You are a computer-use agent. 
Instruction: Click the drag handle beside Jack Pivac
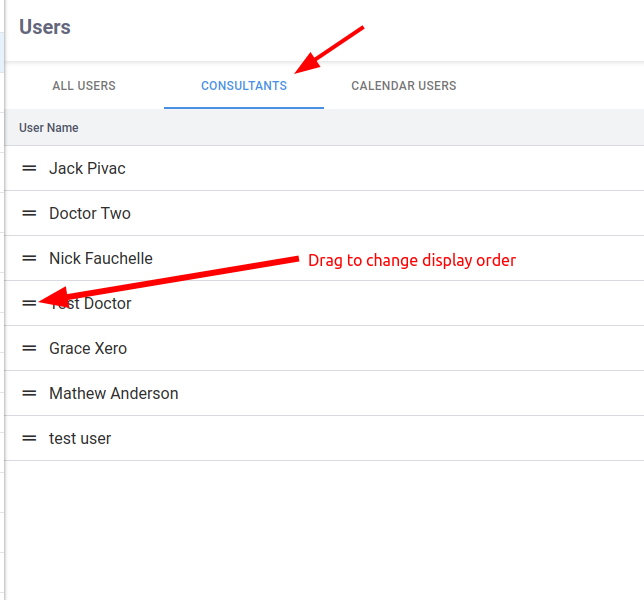[29, 168]
